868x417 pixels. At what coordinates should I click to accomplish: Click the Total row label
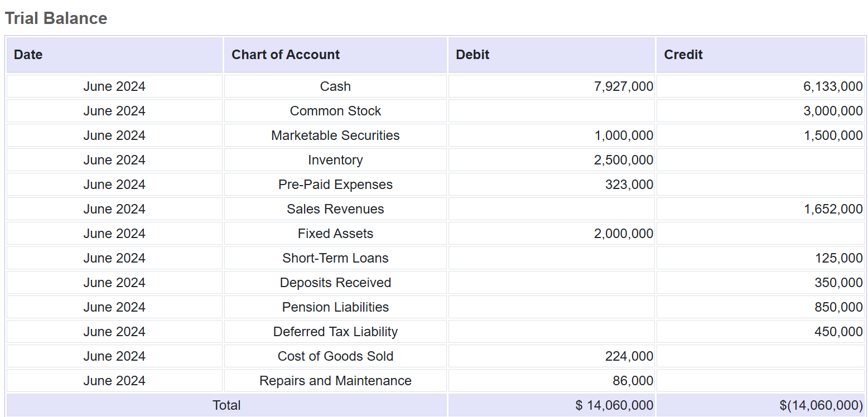(x=226, y=405)
